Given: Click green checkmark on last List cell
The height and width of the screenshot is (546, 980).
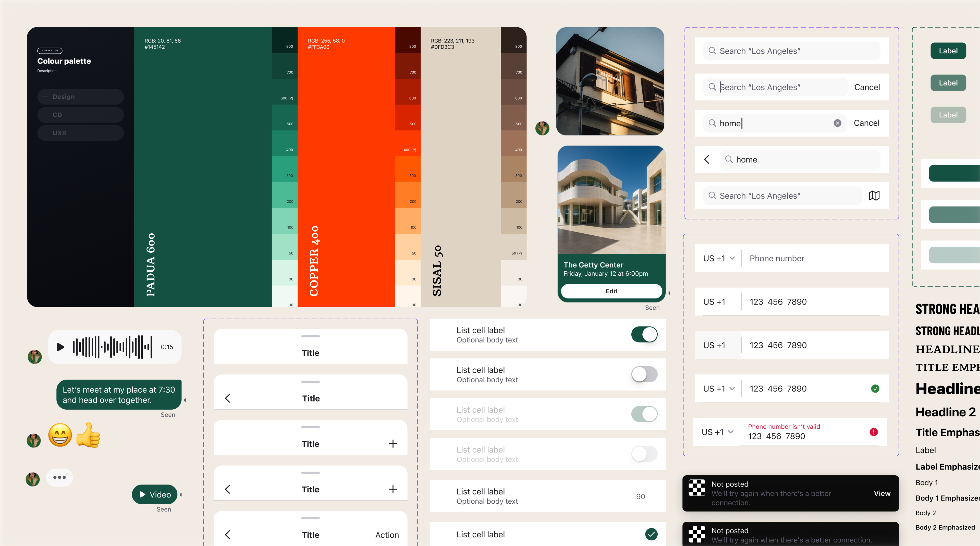Looking at the screenshot, I should 651,534.
